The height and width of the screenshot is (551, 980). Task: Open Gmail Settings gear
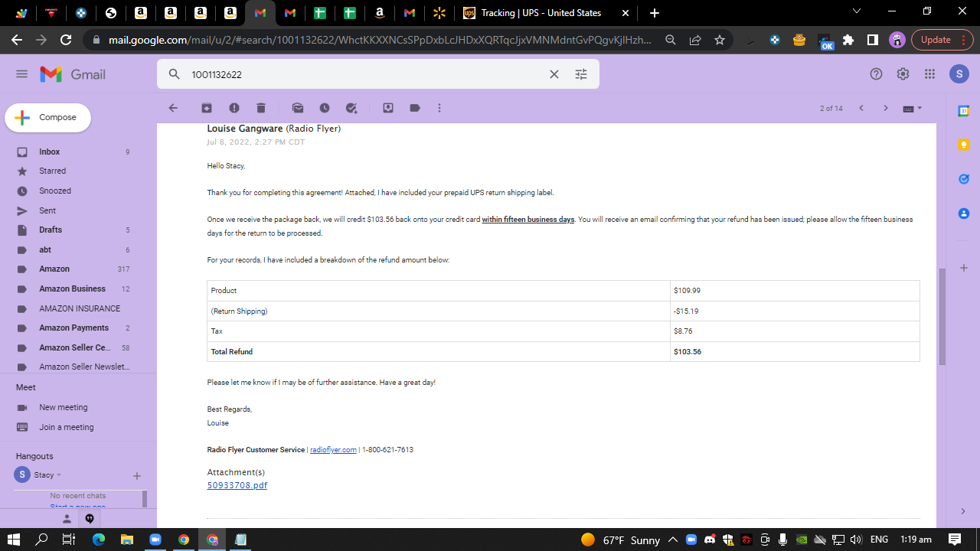(903, 74)
